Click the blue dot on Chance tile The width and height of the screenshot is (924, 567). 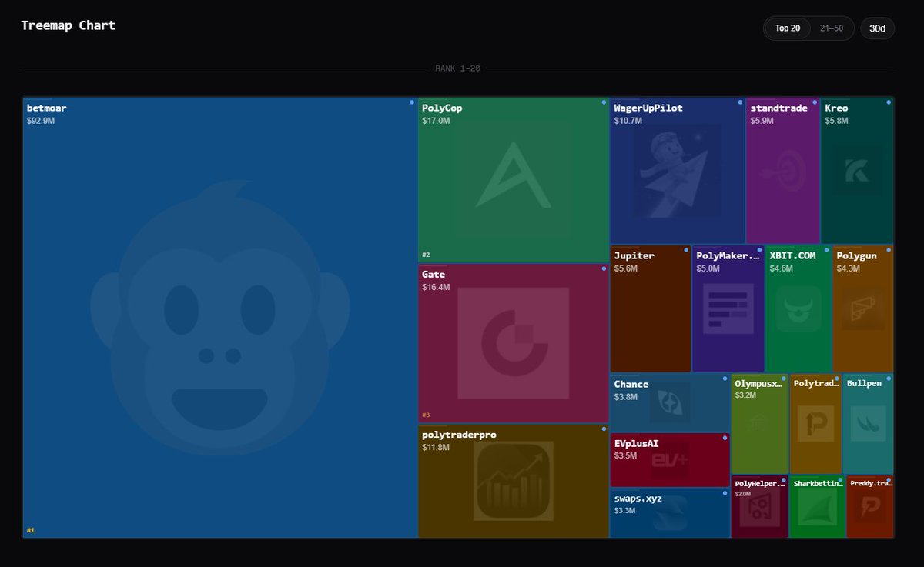725,379
